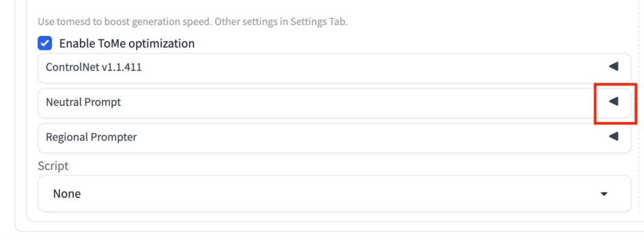
Task: Click the ControlNet v1.1.411 triangle arrow icon
Action: [x=613, y=67]
